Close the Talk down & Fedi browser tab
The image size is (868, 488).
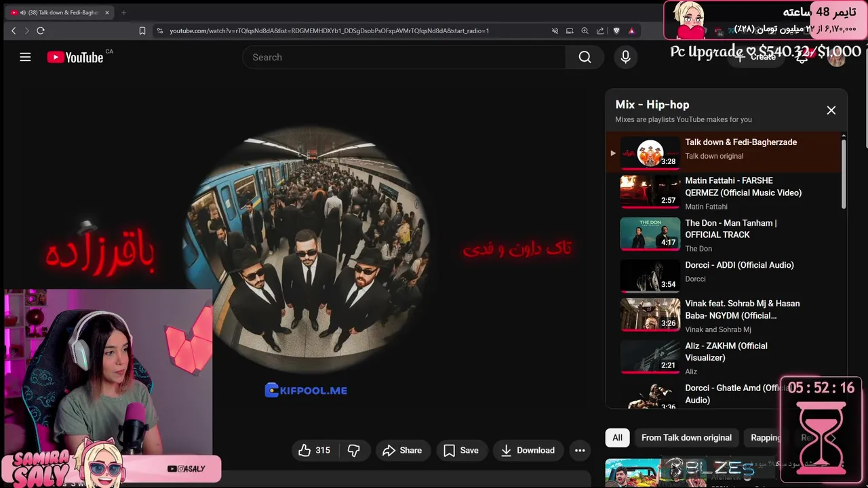(x=106, y=12)
